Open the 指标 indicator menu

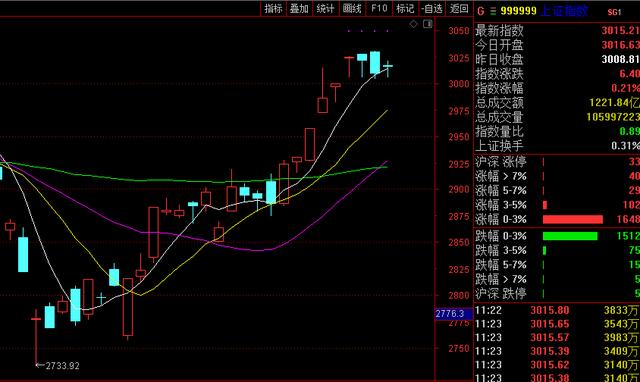(x=273, y=9)
